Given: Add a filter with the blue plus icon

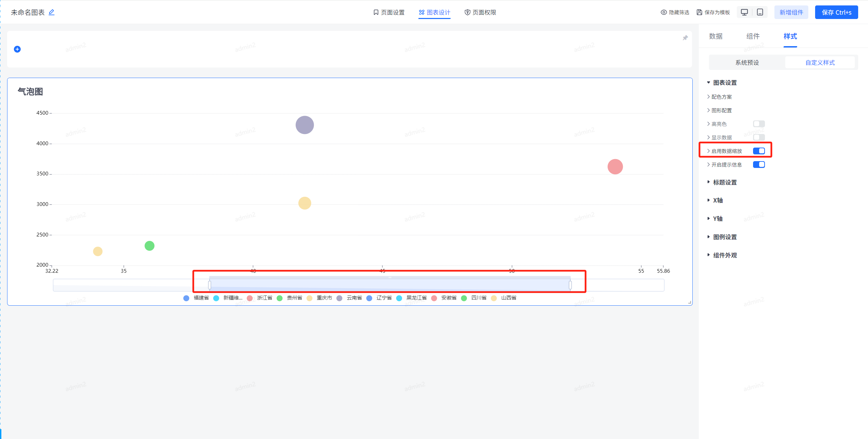Looking at the screenshot, I should [17, 49].
